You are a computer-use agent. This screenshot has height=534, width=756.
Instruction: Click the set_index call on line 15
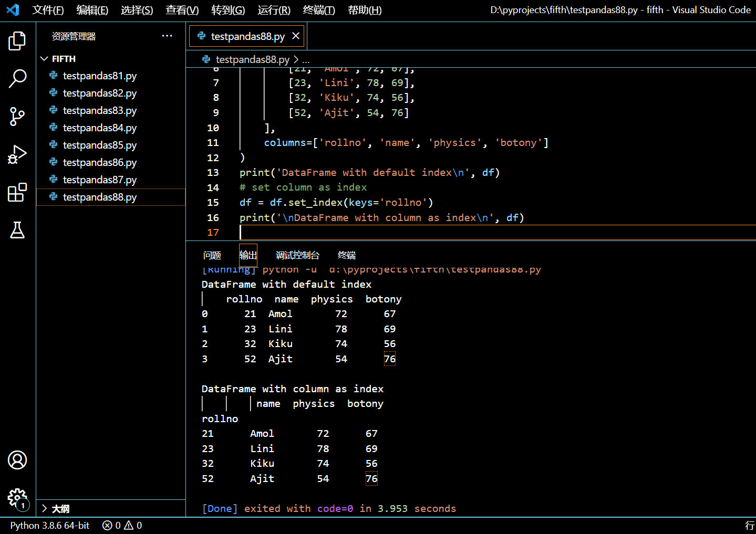click(x=315, y=203)
